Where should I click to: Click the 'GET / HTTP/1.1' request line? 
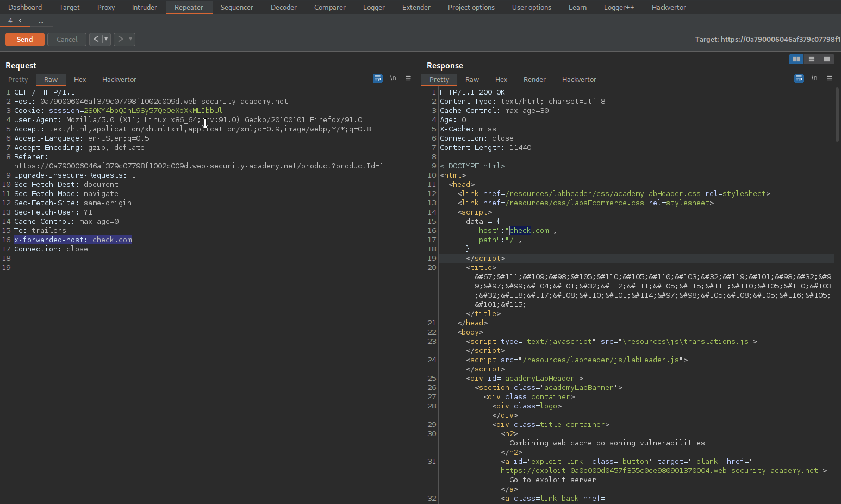45,92
